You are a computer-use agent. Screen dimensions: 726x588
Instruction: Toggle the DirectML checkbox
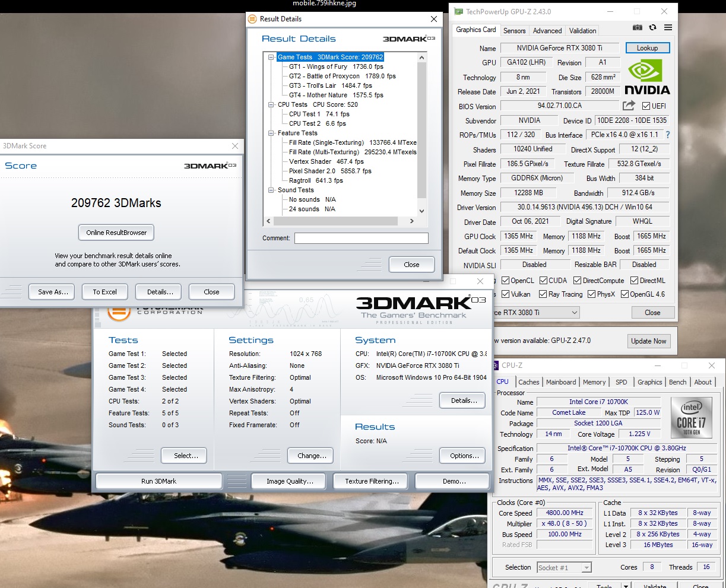pyautogui.click(x=634, y=281)
